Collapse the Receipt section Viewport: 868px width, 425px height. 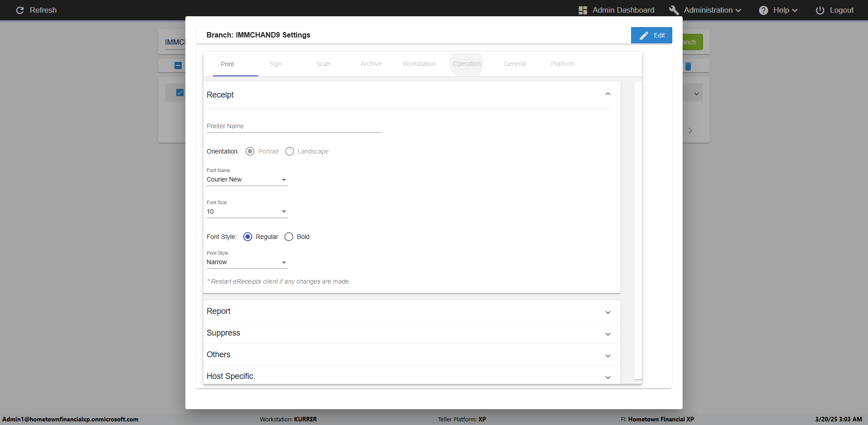point(608,94)
